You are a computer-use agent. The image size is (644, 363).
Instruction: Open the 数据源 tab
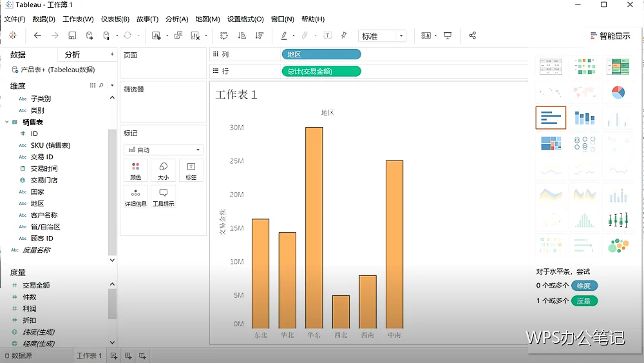19,356
